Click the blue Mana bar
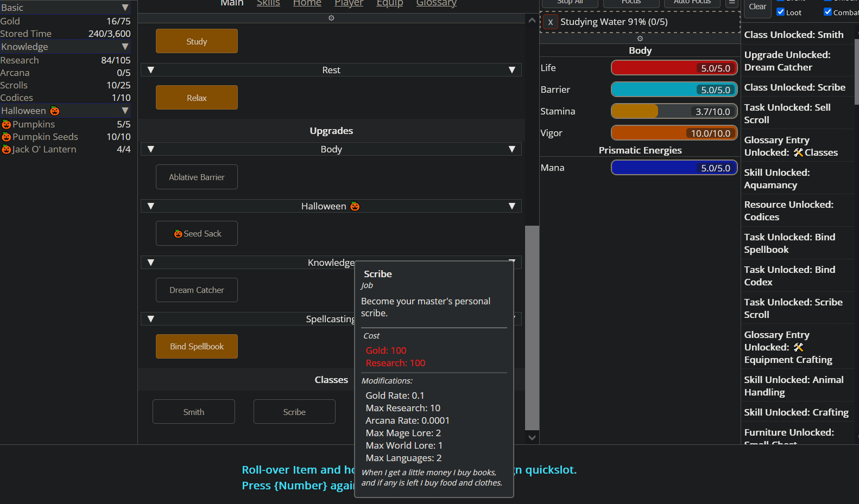 pyautogui.click(x=674, y=168)
